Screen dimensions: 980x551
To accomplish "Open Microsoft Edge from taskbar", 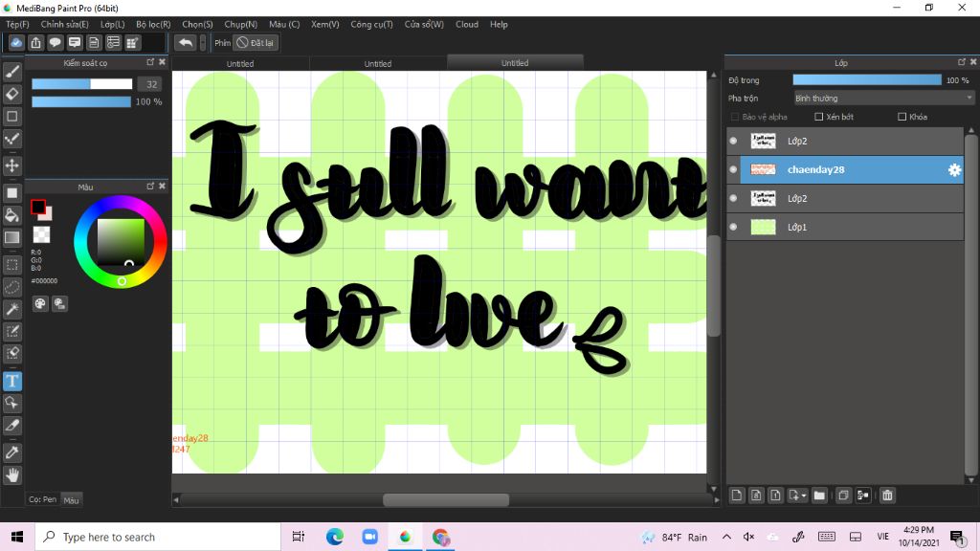I will (x=334, y=537).
